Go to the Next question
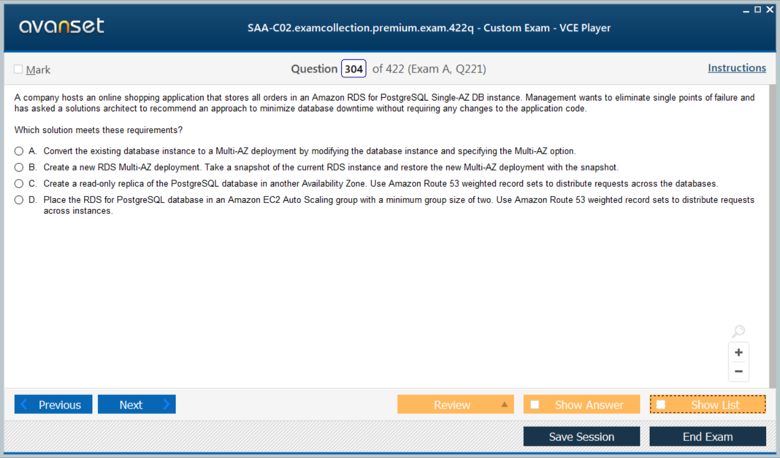The width and height of the screenshot is (780, 458). click(137, 404)
